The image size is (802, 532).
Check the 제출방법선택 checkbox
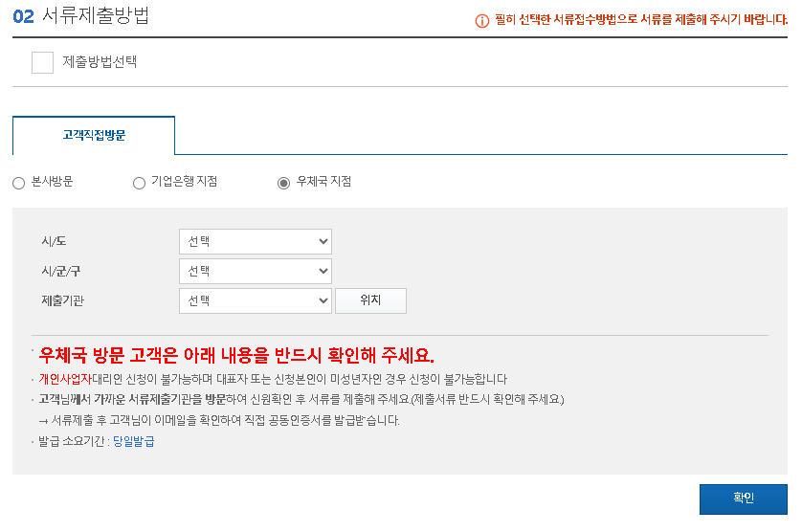click(42, 62)
